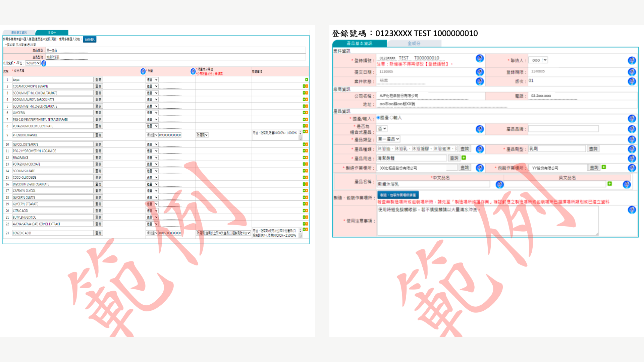Click green add-row icon on GLYCERIN row

click(304, 113)
